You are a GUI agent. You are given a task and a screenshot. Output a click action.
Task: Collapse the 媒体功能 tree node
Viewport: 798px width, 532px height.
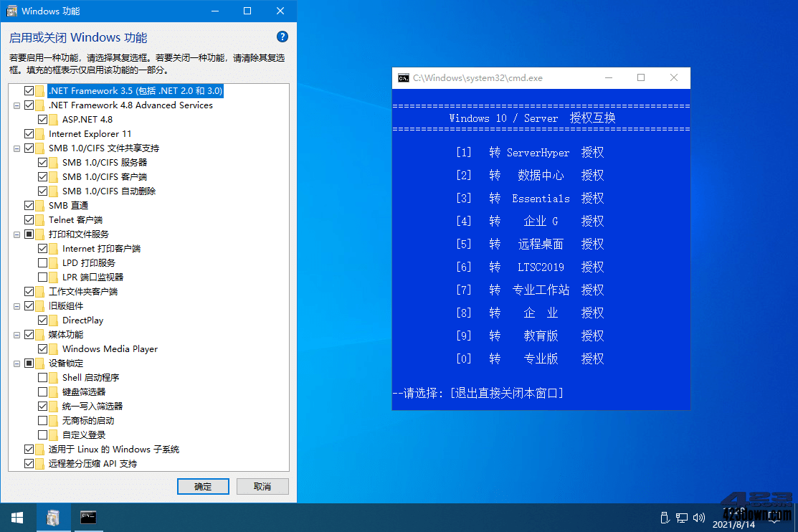16,334
